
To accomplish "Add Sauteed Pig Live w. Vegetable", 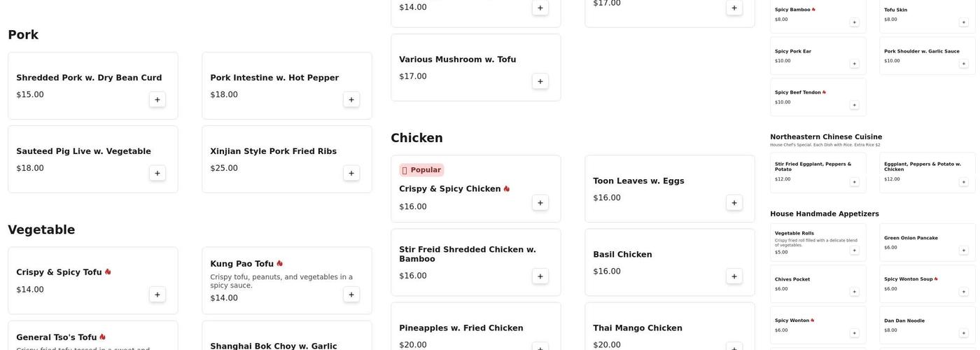I will coord(157,173).
